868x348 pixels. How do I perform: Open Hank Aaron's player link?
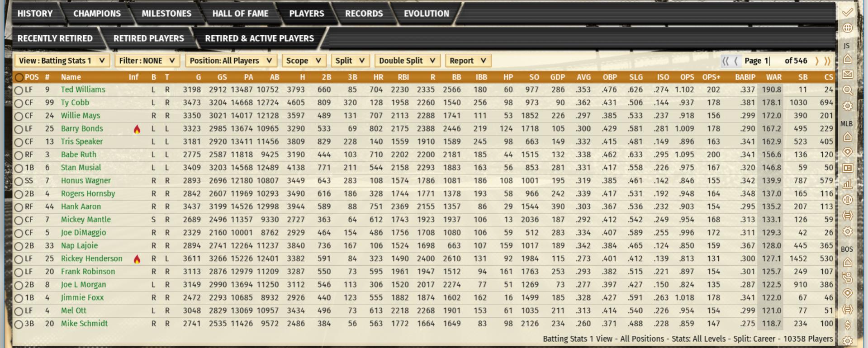pyautogui.click(x=81, y=207)
